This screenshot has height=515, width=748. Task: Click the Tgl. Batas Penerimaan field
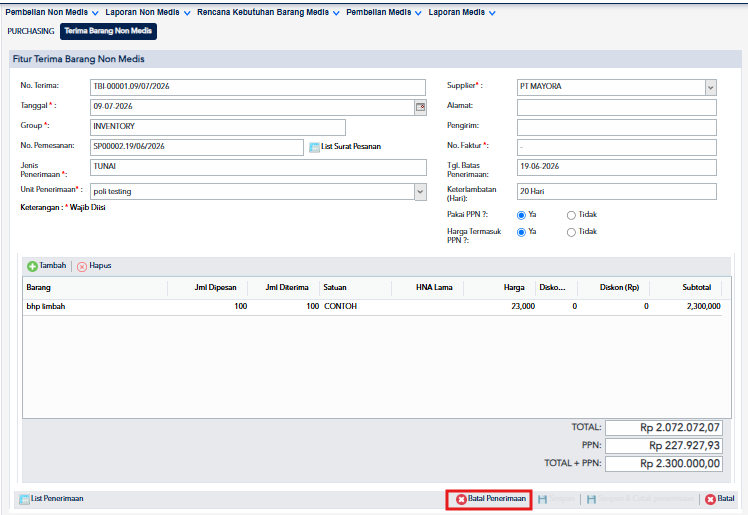(616, 167)
